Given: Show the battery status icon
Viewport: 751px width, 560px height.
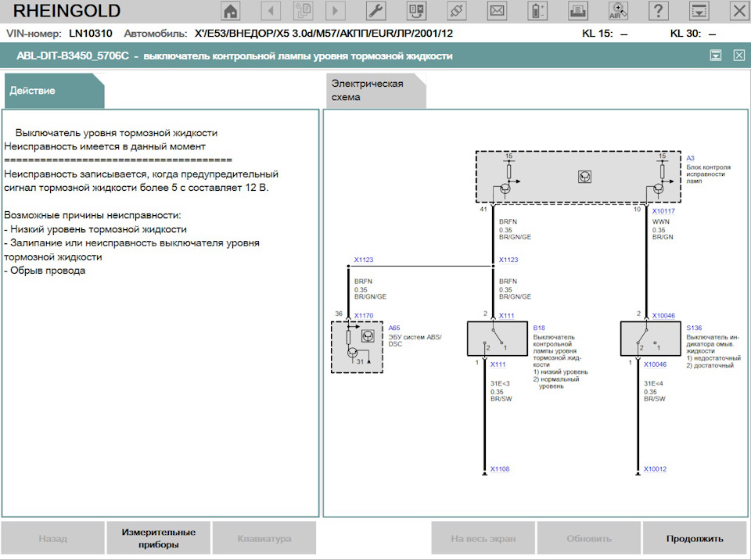Looking at the screenshot, I should pyautogui.click(x=537, y=10).
